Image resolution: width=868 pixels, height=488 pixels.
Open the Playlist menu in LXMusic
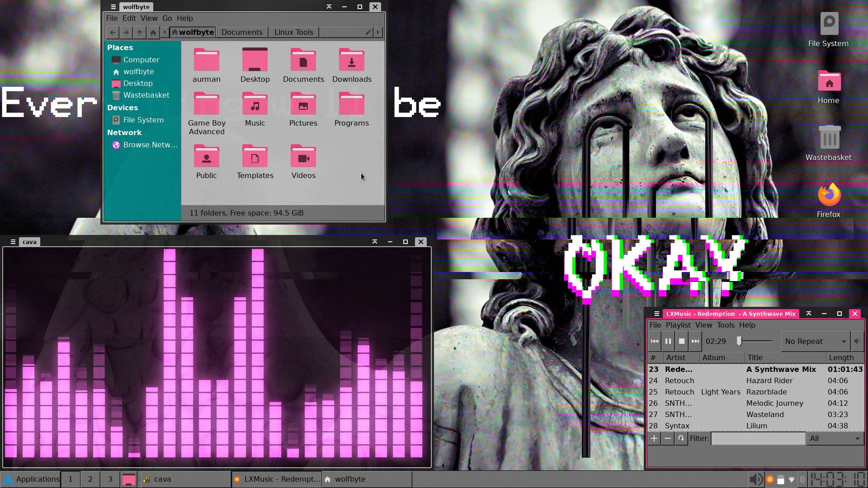[x=678, y=325]
